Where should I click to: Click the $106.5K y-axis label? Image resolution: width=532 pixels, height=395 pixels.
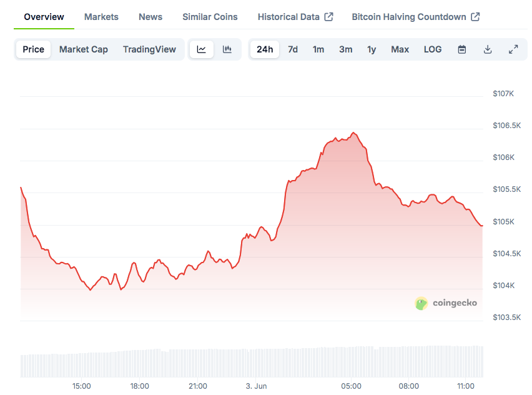(x=506, y=126)
